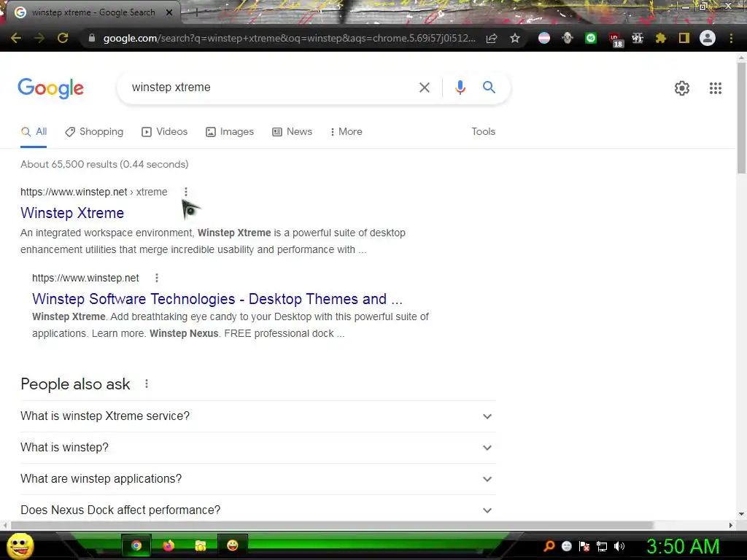The height and width of the screenshot is (560, 747).
Task: Click the flag with red X tray icon
Action: 584,547
